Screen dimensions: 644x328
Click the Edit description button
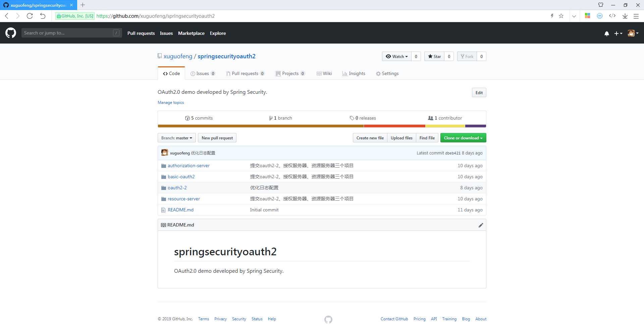pyautogui.click(x=479, y=93)
